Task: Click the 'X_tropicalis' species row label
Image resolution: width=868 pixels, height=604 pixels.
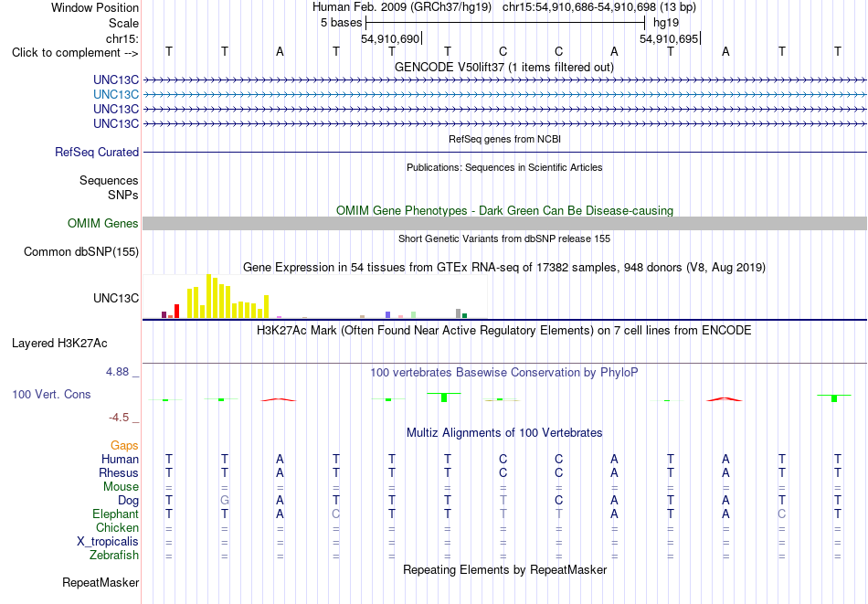Action: (108, 542)
